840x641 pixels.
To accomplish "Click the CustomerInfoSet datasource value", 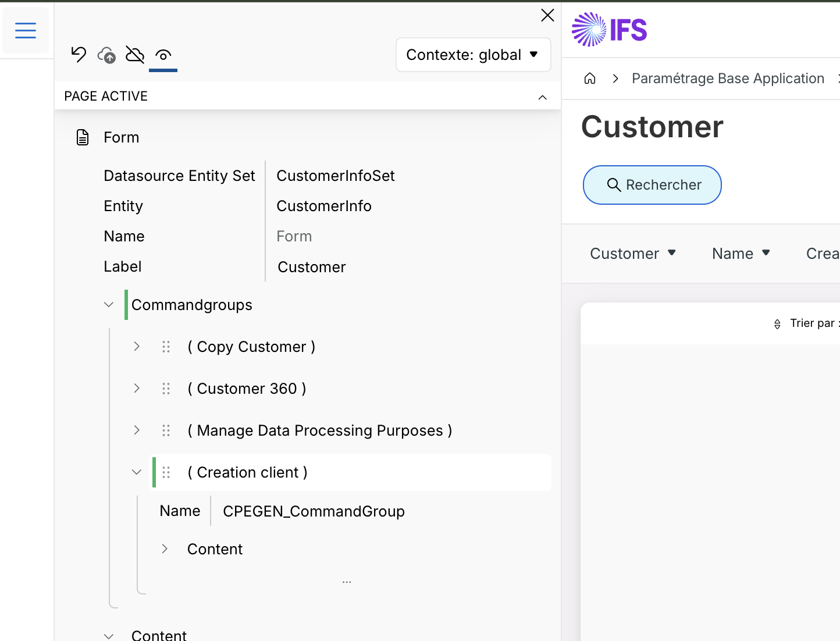I will [x=336, y=176].
